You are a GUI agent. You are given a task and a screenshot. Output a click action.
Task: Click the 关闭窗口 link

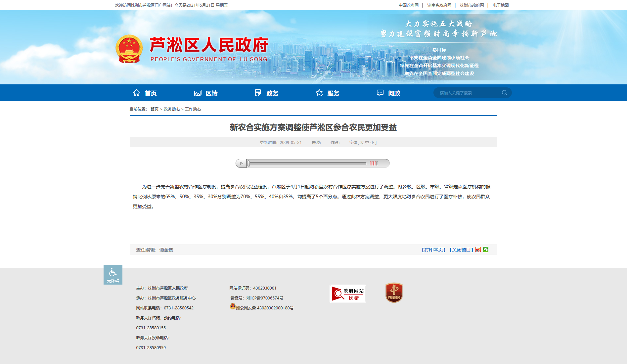pyautogui.click(x=461, y=250)
